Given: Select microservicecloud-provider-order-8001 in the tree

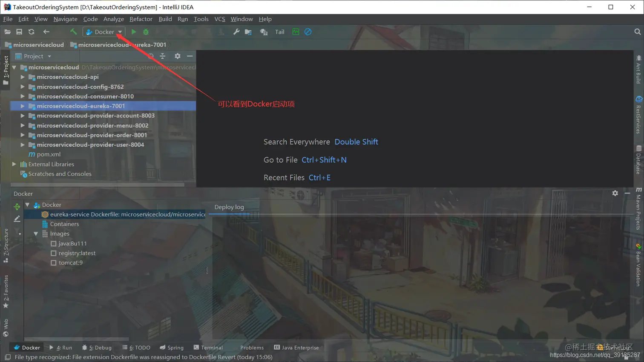Looking at the screenshot, I should click(x=92, y=135).
